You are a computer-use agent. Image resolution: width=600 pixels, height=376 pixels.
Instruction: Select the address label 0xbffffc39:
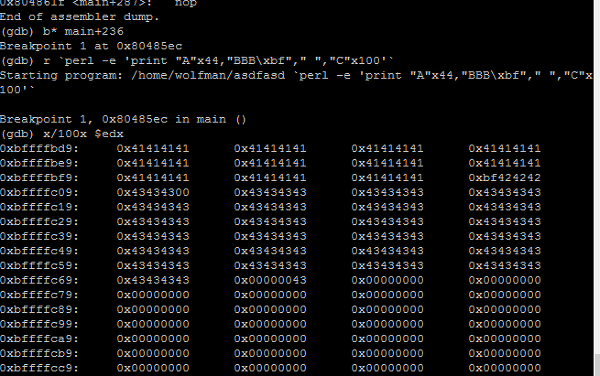coord(39,237)
